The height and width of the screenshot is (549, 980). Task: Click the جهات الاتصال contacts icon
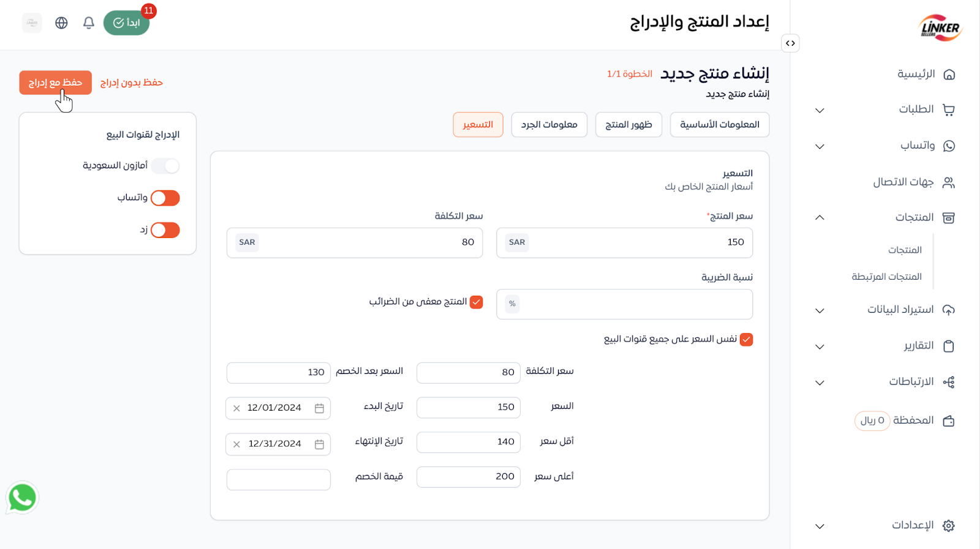pos(949,182)
